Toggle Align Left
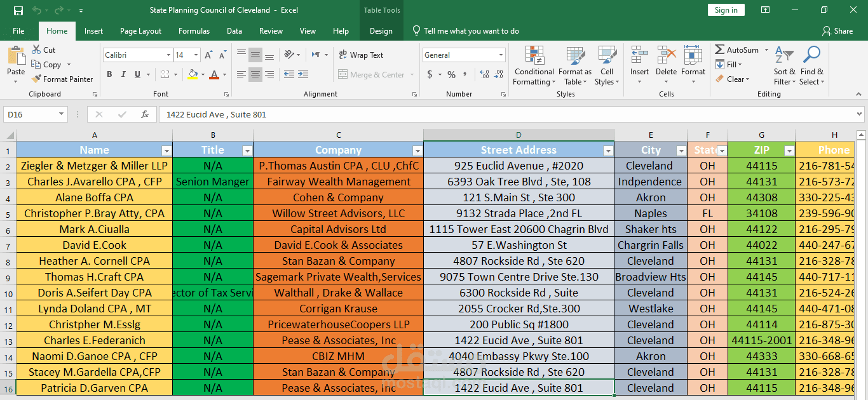The width and height of the screenshot is (868, 400). pyautogui.click(x=241, y=75)
